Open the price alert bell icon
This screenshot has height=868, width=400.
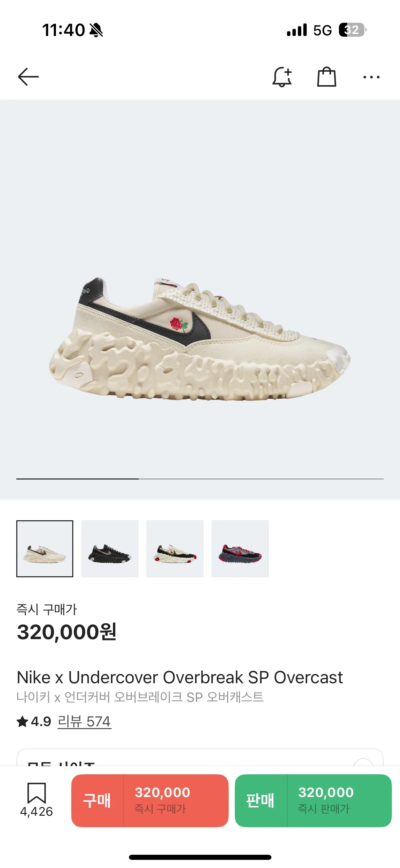(x=282, y=77)
